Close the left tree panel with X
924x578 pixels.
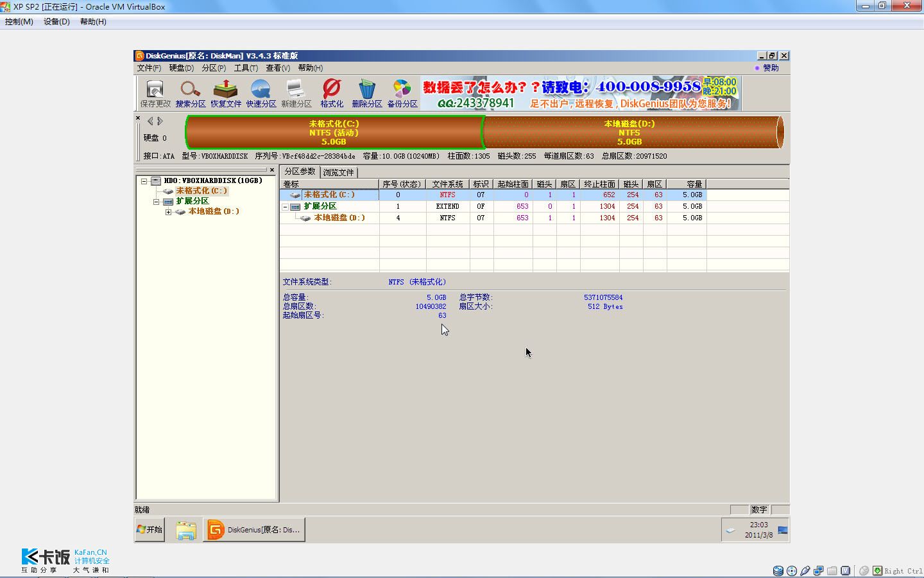(272, 170)
